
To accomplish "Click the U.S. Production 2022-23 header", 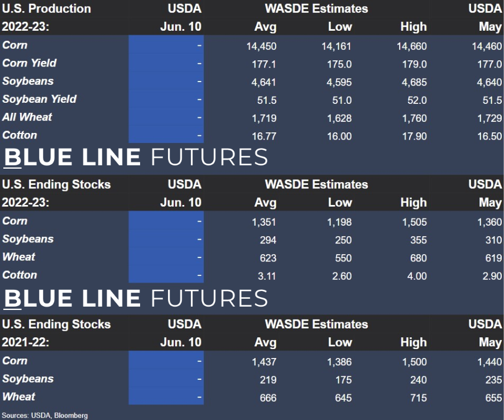I will [x=46, y=17].
